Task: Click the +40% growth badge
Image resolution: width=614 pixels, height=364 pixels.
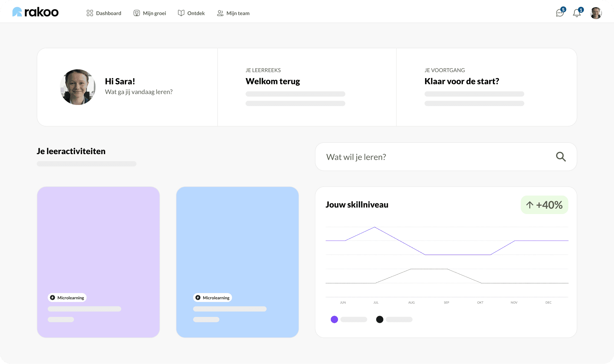Action: point(544,205)
